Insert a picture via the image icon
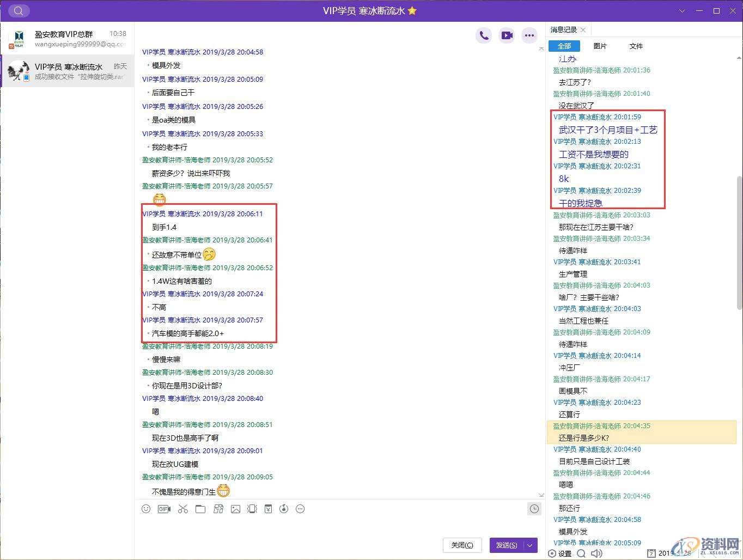The width and height of the screenshot is (743, 560). pyautogui.click(x=236, y=509)
